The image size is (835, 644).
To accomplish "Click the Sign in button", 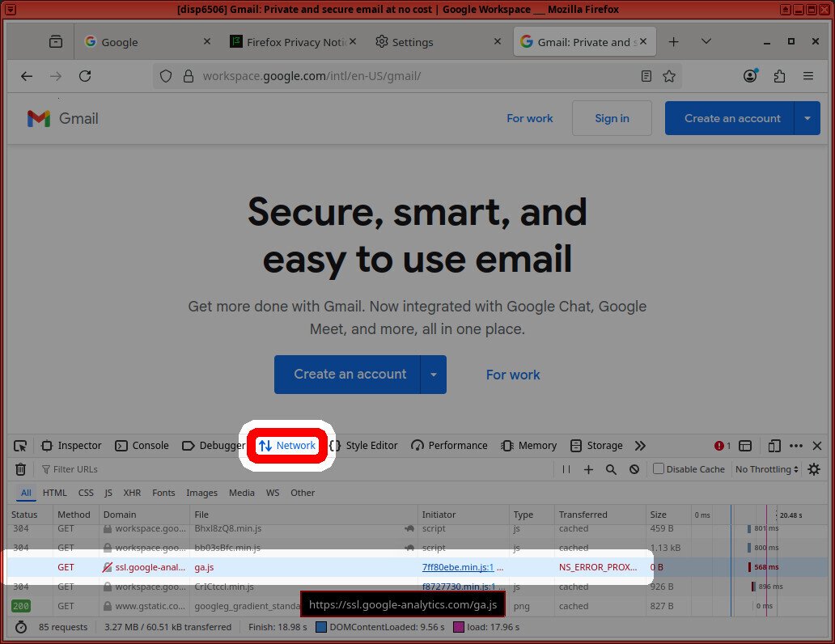I will pyautogui.click(x=612, y=118).
